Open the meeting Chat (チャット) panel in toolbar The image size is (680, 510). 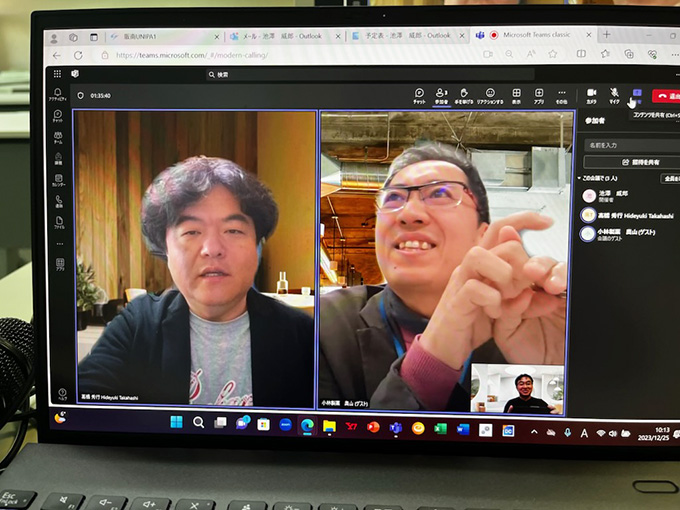click(x=419, y=96)
